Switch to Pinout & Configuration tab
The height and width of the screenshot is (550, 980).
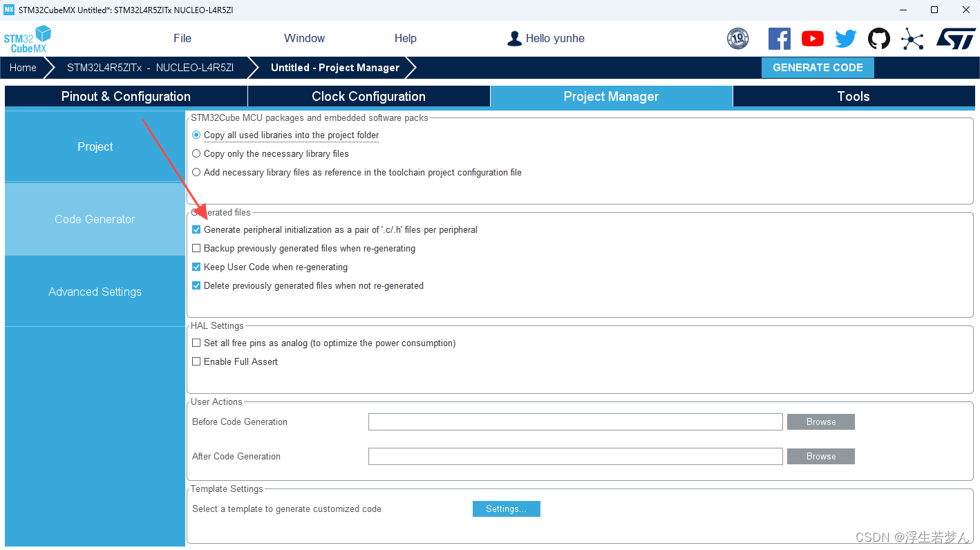pyautogui.click(x=126, y=97)
